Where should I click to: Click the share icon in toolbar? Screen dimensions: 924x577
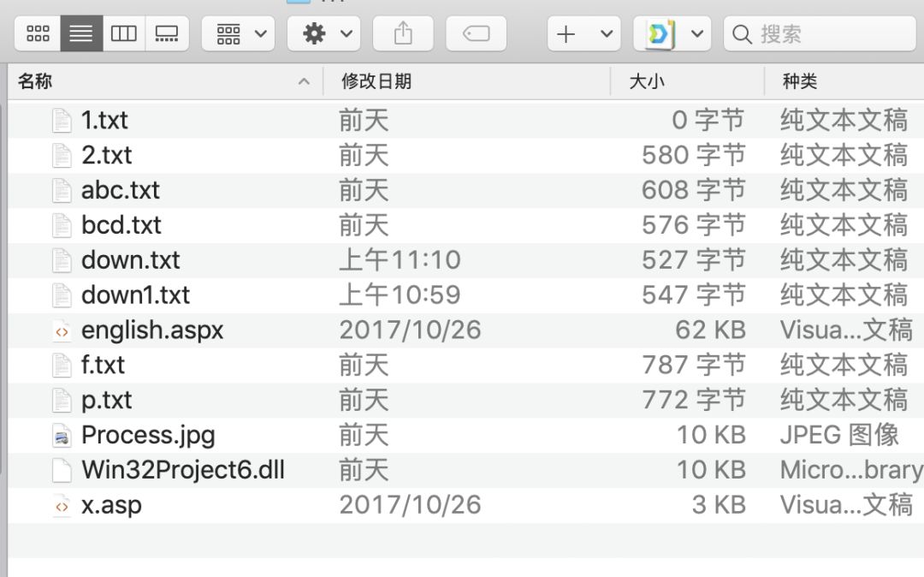coord(403,34)
